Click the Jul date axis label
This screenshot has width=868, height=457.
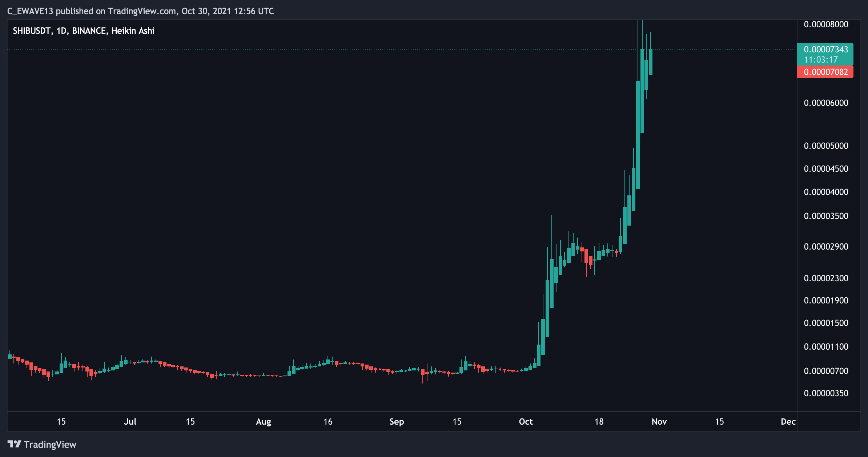[x=130, y=422]
